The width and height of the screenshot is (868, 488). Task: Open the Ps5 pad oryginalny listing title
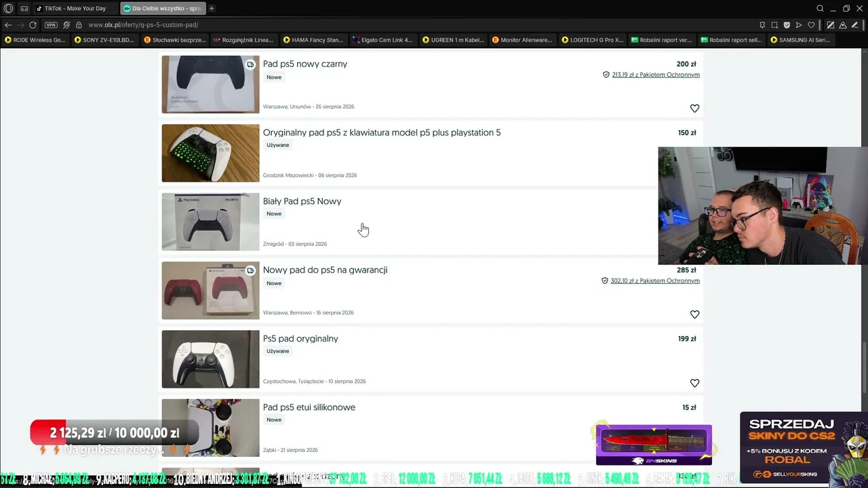point(300,339)
